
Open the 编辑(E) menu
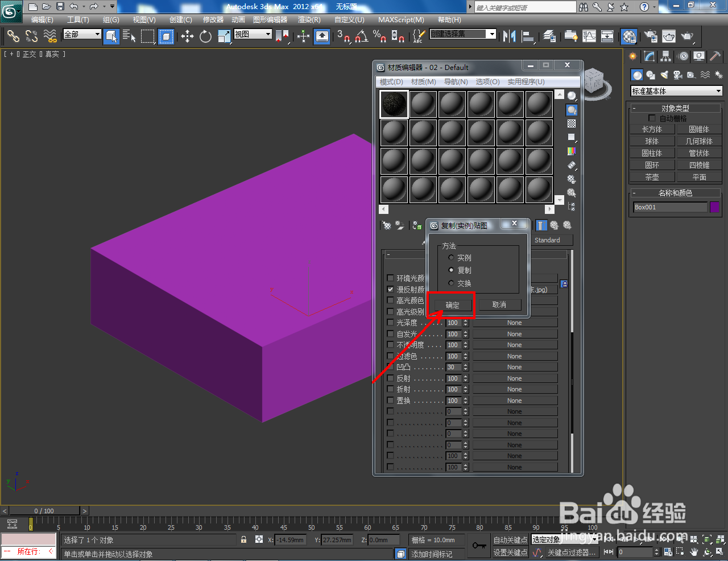[x=42, y=20]
